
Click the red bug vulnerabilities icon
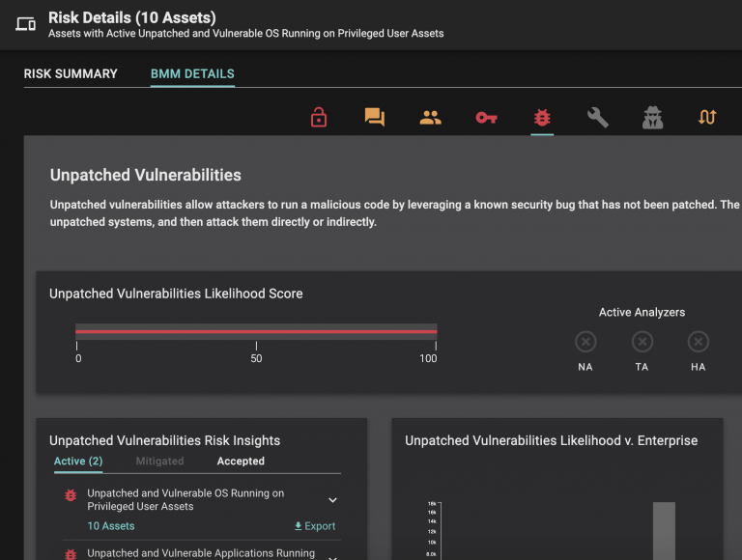click(x=542, y=118)
